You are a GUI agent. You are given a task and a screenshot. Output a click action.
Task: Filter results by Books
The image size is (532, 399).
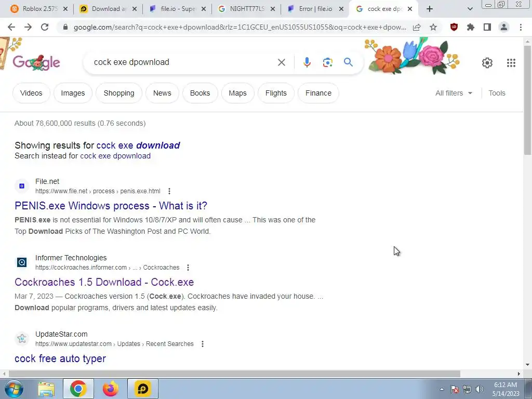[x=200, y=93]
